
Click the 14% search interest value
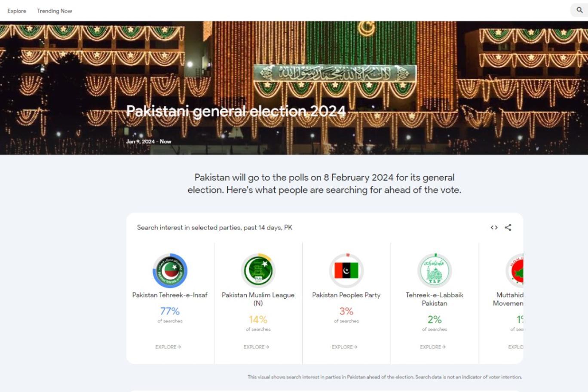pos(258,320)
